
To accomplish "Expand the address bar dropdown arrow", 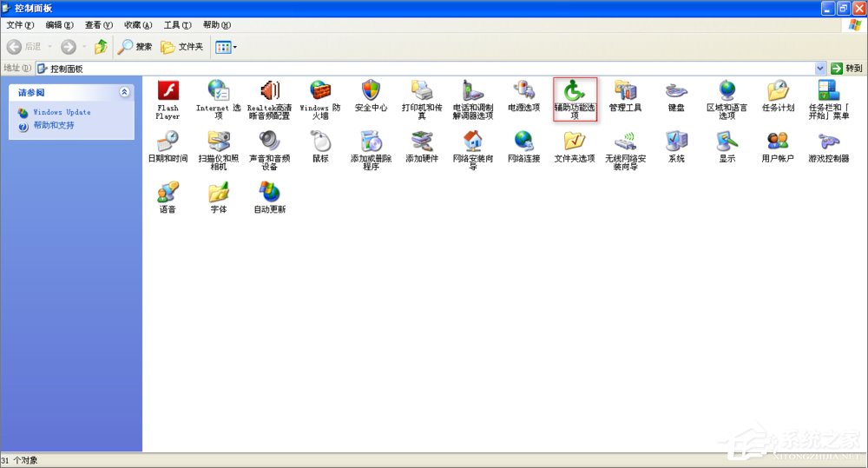I will (x=820, y=69).
